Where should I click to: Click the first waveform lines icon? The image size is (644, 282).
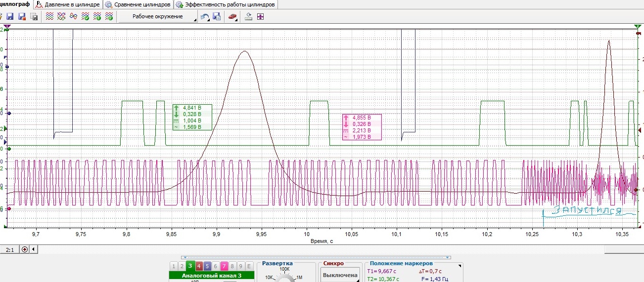[x=49, y=17]
